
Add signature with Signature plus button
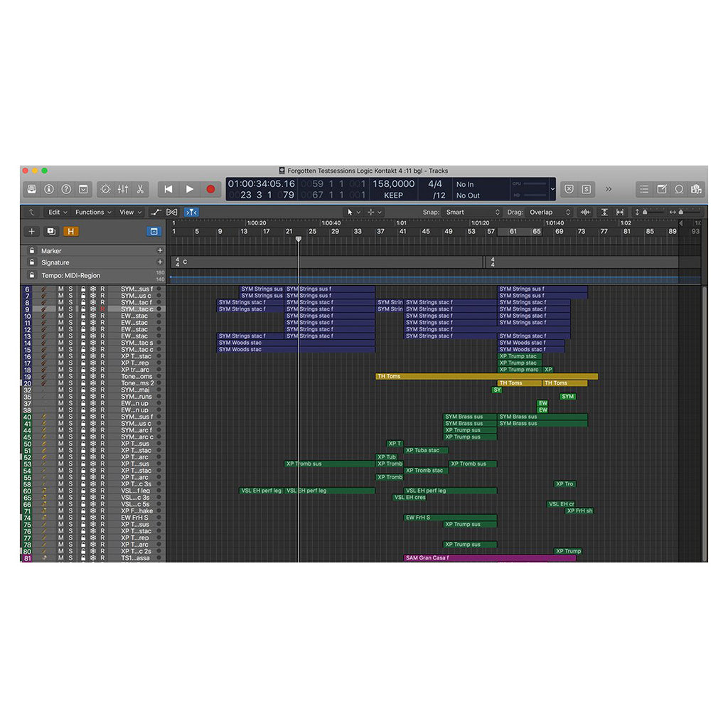pos(160,262)
